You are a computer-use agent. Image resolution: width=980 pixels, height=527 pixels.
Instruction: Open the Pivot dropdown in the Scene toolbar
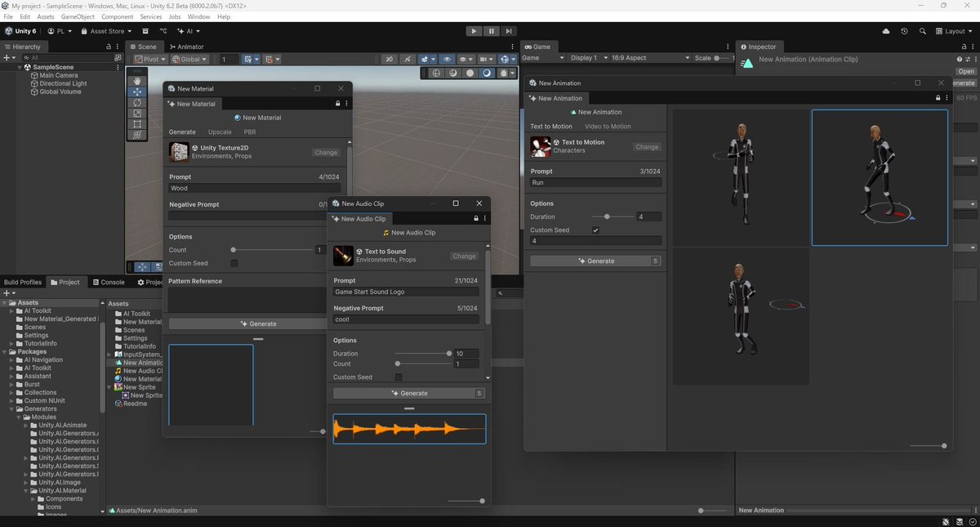click(149, 59)
